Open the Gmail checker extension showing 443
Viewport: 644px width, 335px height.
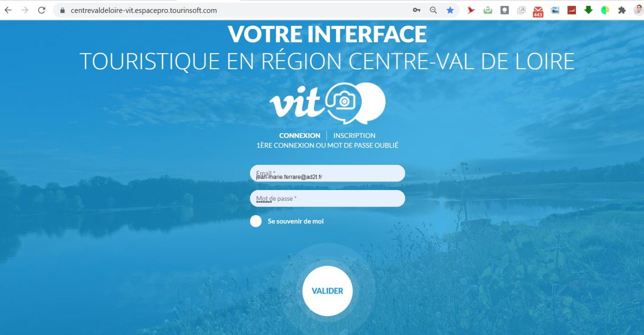(x=538, y=11)
